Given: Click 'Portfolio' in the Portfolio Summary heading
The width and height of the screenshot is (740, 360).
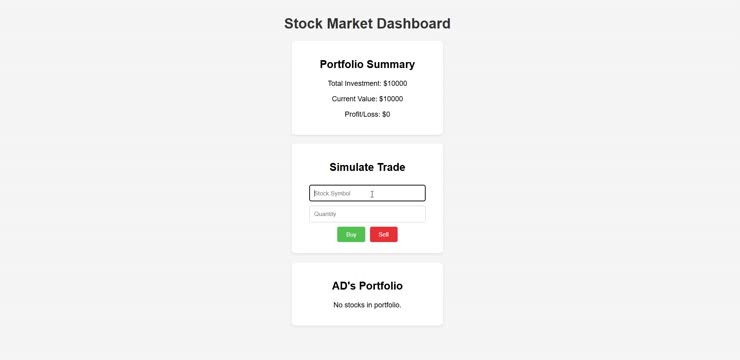Looking at the screenshot, I should pos(343,64).
